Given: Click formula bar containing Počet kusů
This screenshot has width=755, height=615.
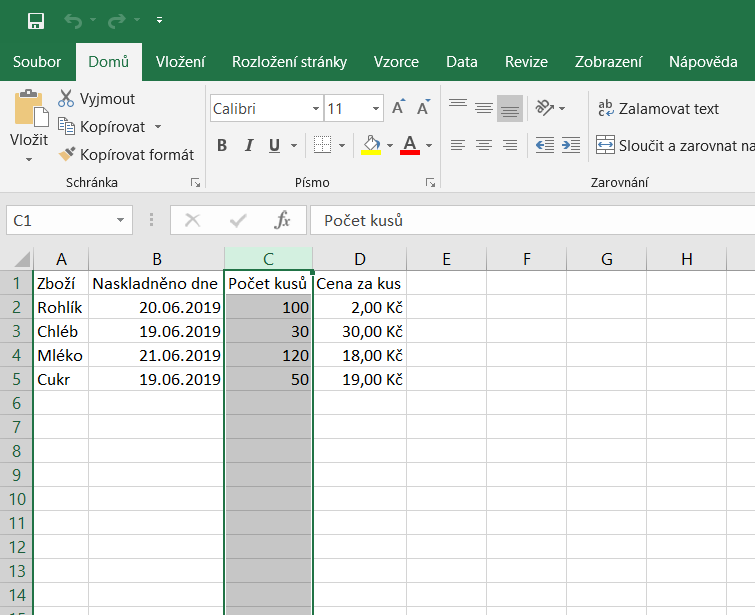Looking at the screenshot, I should click(533, 221).
